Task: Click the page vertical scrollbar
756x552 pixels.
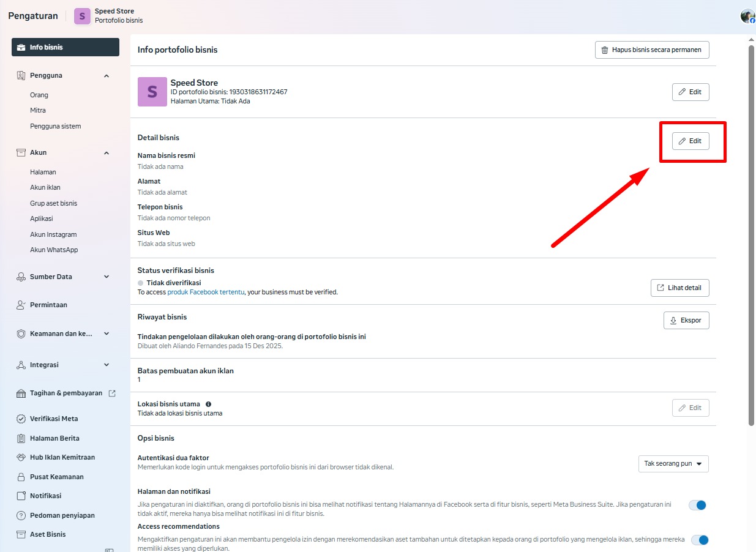Action: 752,233
